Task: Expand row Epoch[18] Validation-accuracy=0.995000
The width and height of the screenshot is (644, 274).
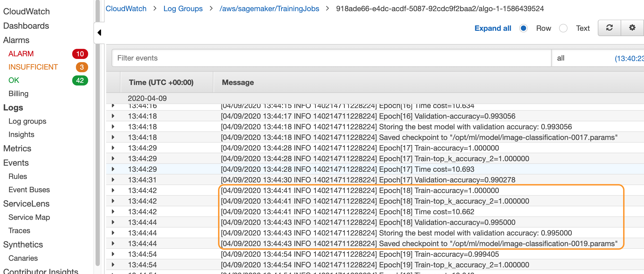Action: coord(113,222)
